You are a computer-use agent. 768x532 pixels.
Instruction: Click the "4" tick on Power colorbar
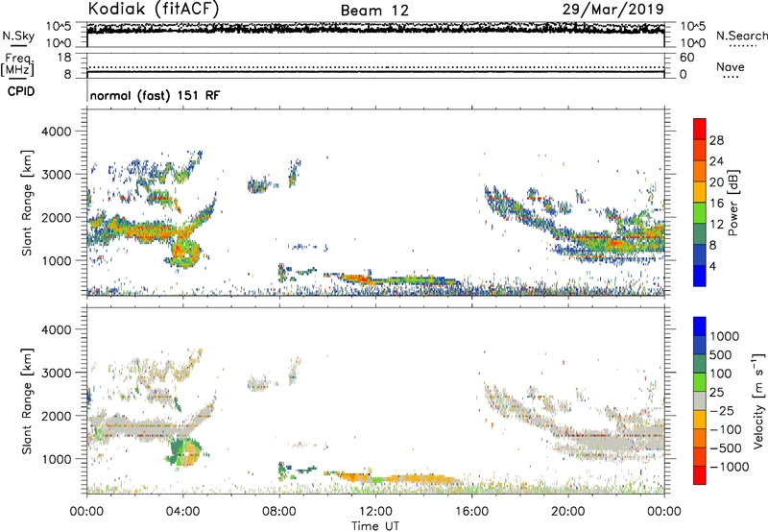712,266
